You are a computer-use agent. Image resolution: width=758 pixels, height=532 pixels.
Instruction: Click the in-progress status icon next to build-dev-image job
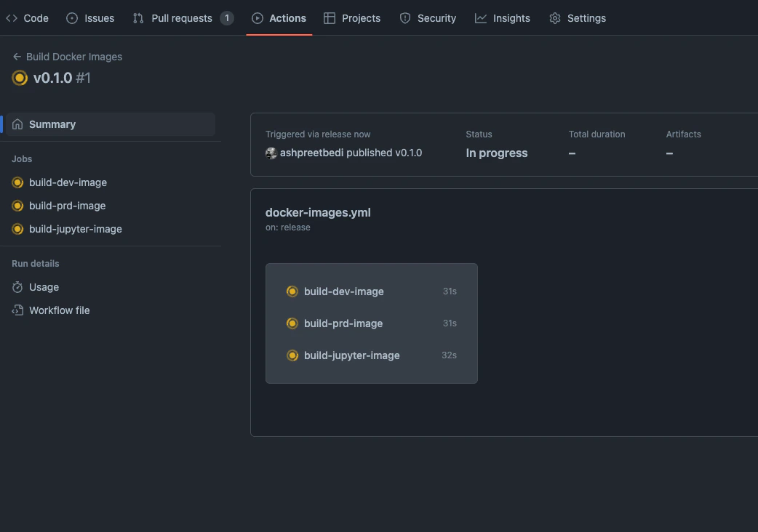(17, 182)
